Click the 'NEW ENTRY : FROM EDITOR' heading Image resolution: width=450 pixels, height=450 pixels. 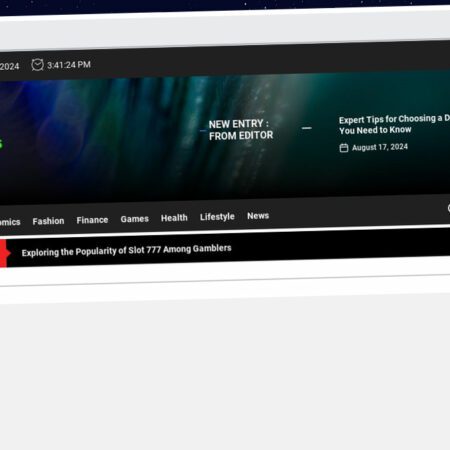coord(241,130)
